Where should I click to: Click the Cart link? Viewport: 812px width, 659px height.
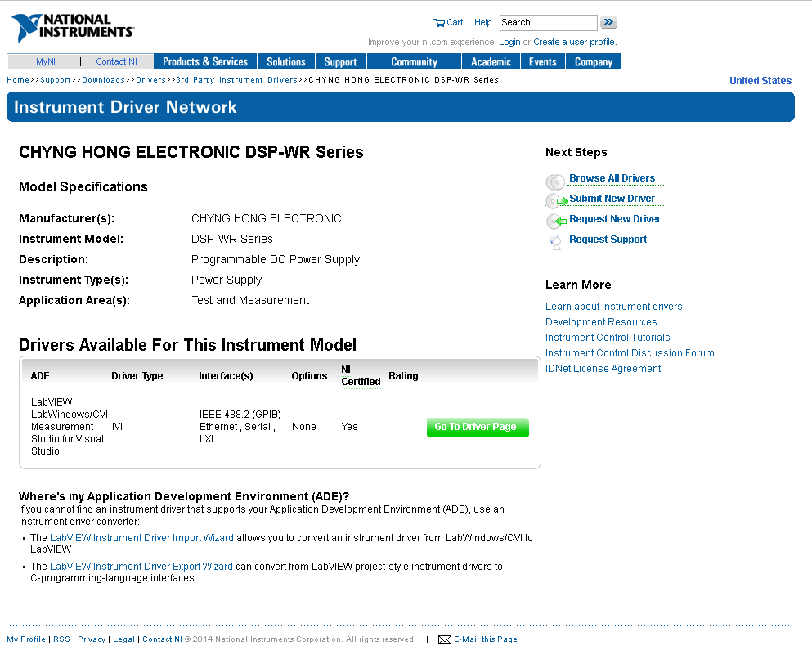(x=455, y=22)
